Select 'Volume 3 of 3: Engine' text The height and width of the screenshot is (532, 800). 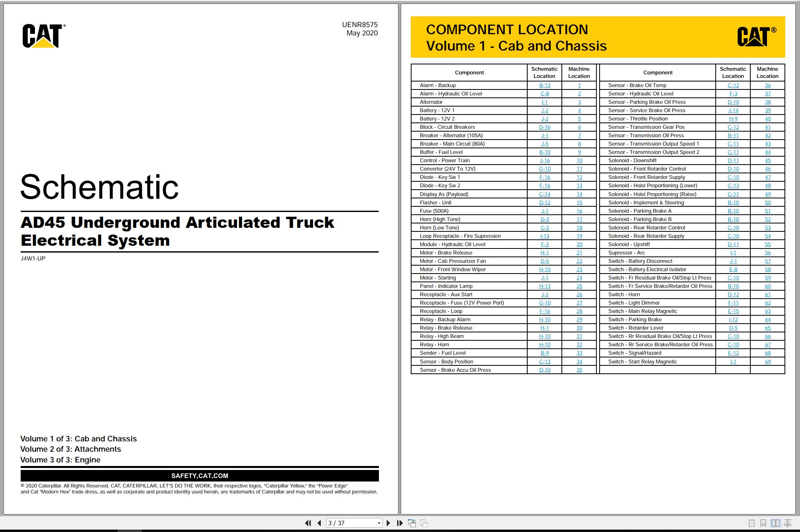coord(60,460)
